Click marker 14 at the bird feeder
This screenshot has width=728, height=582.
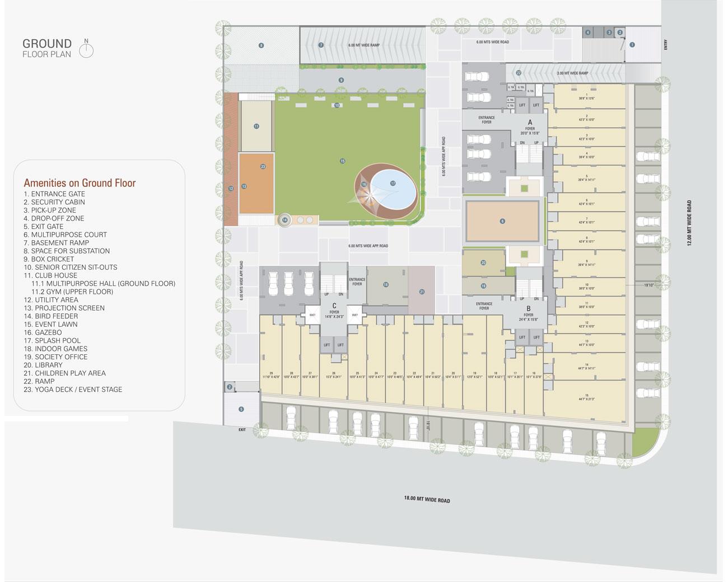point(285,220)
